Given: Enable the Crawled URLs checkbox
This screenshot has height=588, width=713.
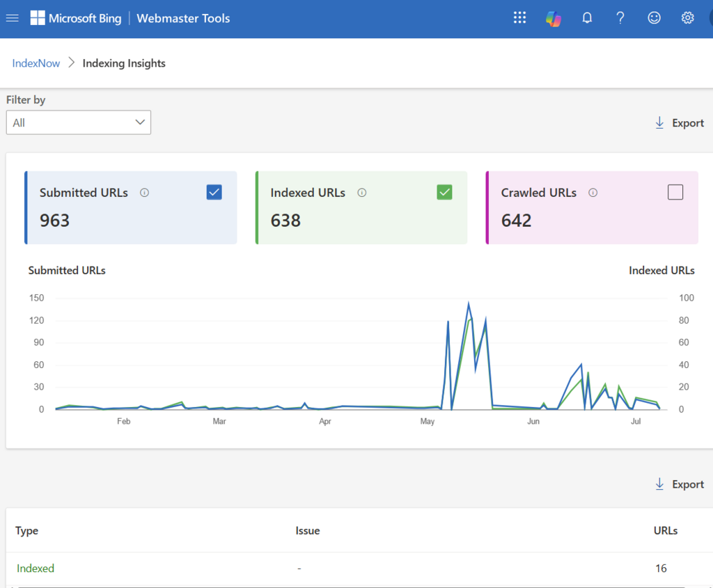Looking at the screenshot, I should coord(675,192).
